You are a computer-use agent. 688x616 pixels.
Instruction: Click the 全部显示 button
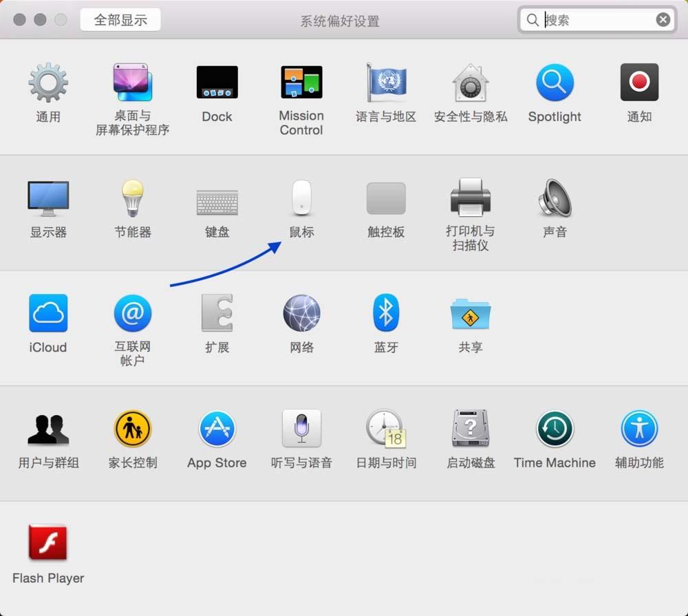120,20
